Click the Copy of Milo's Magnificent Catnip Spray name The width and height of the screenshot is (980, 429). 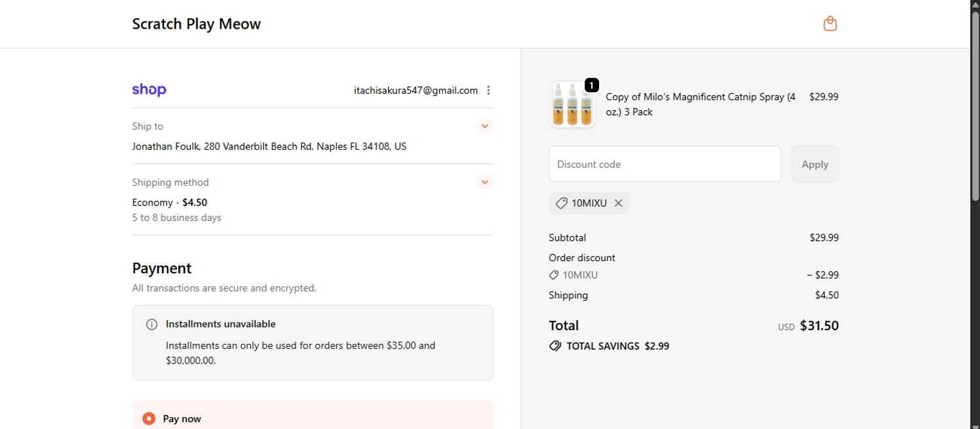click(x=700, y=105)
